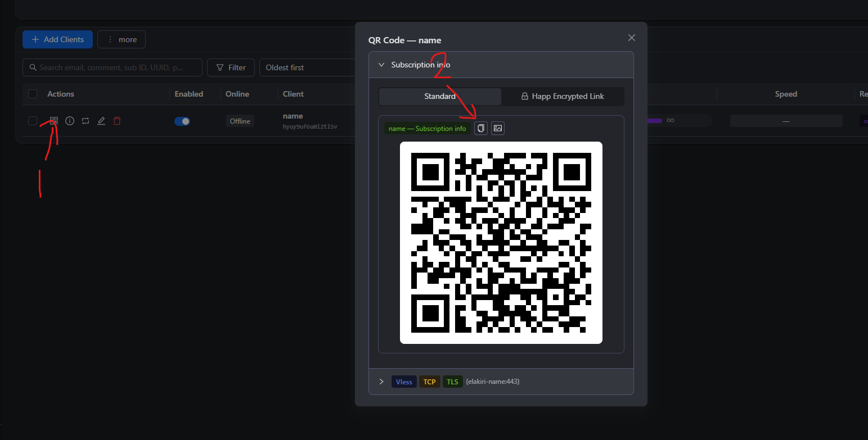Click the Speed column header
The width and height of the screenshot is (868, 440).
tap(786, 94)
